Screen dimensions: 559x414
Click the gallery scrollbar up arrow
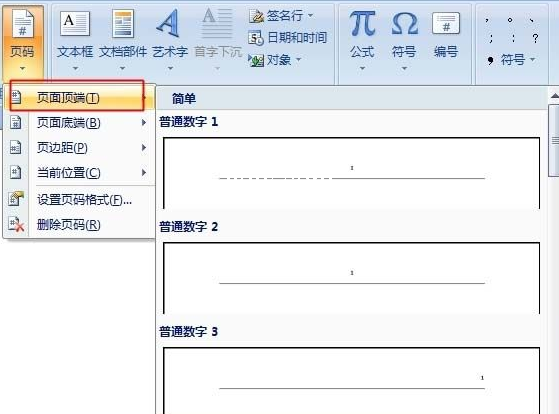554,96
